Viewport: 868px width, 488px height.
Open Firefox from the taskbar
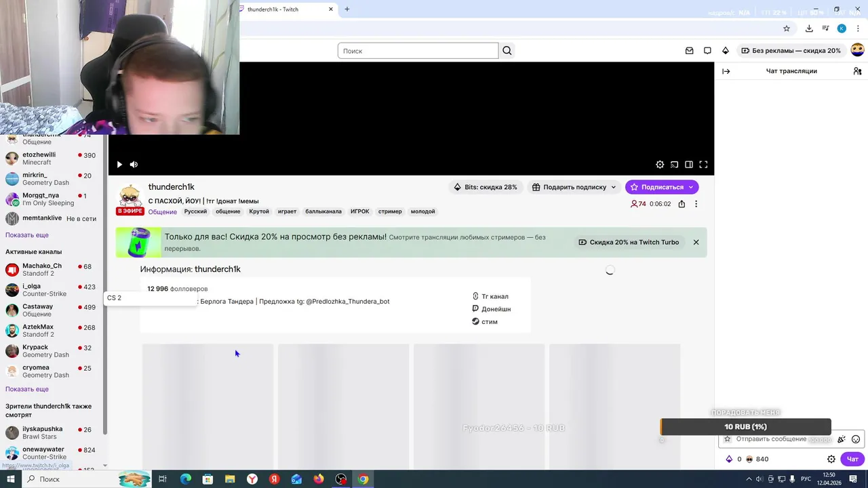click(x=319, y=479)
